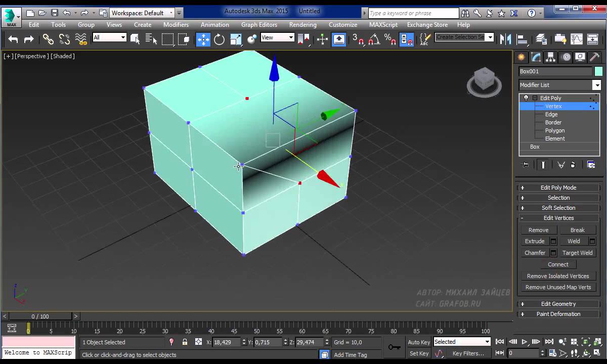Select the Polygon sub-object level
Image resolution: width=607 pixels, height=364 pixels.
[555, 130]
